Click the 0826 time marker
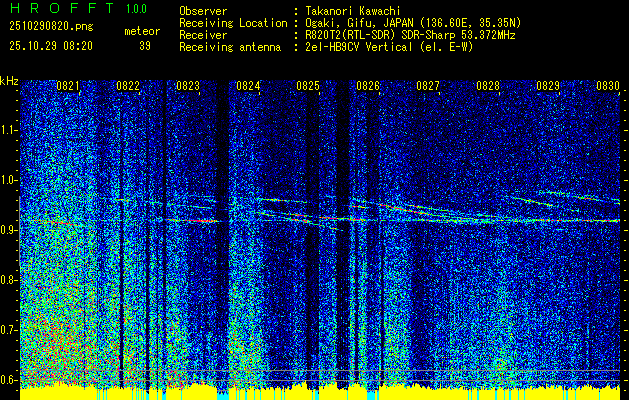The image size is (629, 400). [368, 86]
